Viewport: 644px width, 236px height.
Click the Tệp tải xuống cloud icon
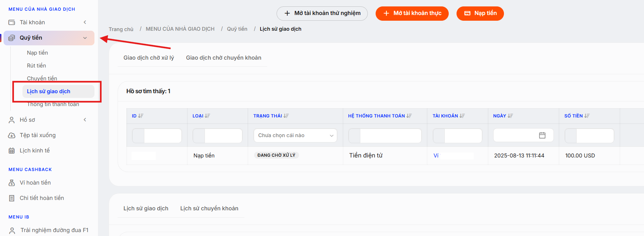pyautogui.click(x=12, y=135)
